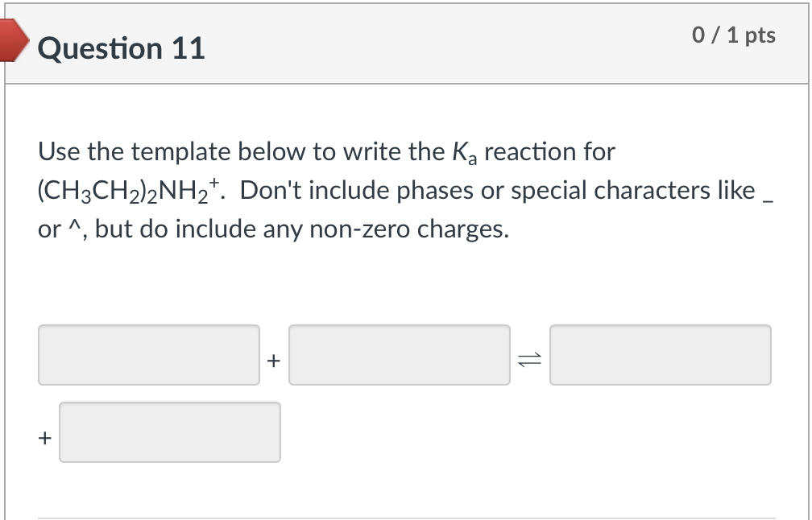Click the plus sign starting the second row
Image resolution: width=812 pixels, height=520 pixels.
pos(43,439)
